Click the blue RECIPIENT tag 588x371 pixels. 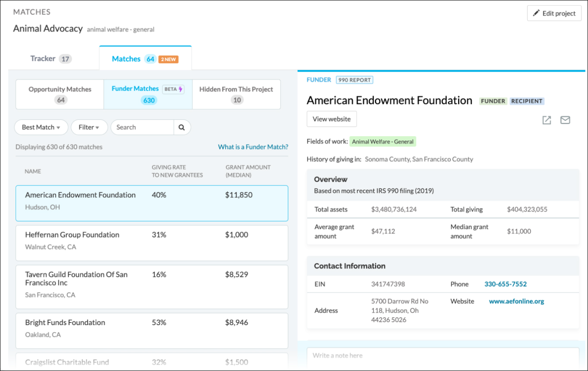click(527, 101)
